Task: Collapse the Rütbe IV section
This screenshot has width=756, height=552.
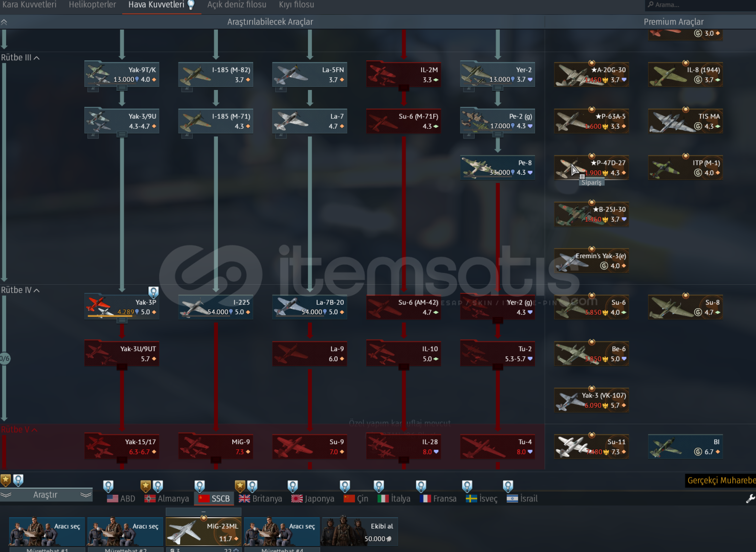Action: [x=37, y=290]
